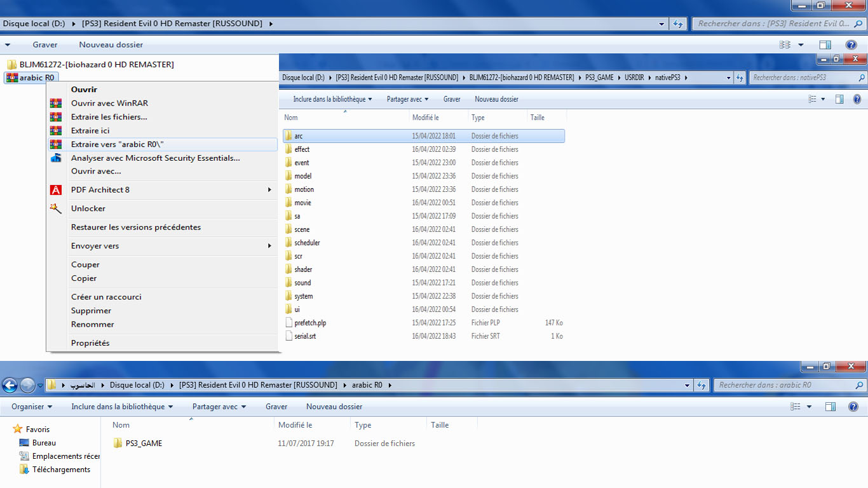The height and width of the screenshot is (488, 868).
Task: Expand the Envoyer vers submenu
Action: pos(269,246)
